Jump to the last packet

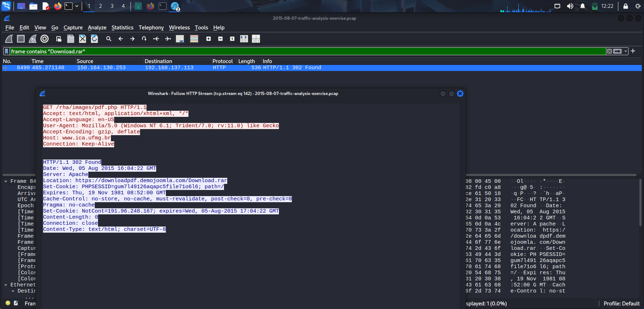tap(168, 39)
